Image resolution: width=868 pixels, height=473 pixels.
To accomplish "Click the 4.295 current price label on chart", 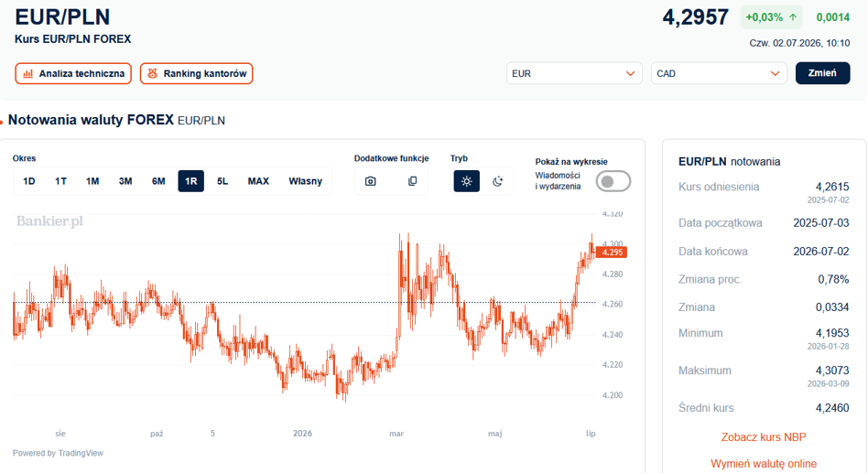I will coord(612,253).
